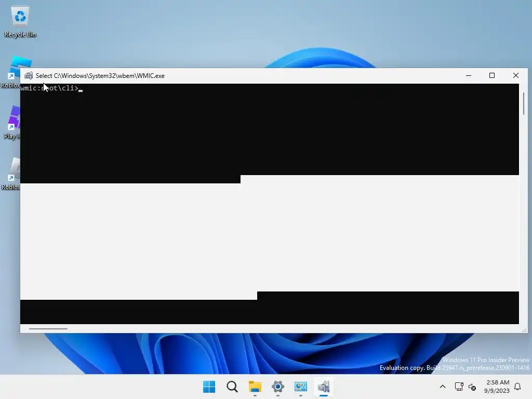Select the bottom grey Roblox desktop shortcut
The image size is (532, 399).
click(10, 174)
